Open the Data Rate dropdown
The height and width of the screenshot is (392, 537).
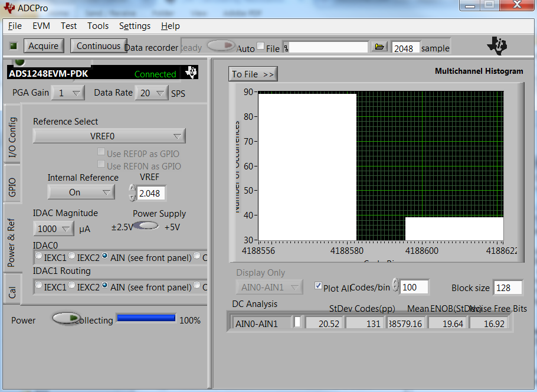click(x=152, y=93)
